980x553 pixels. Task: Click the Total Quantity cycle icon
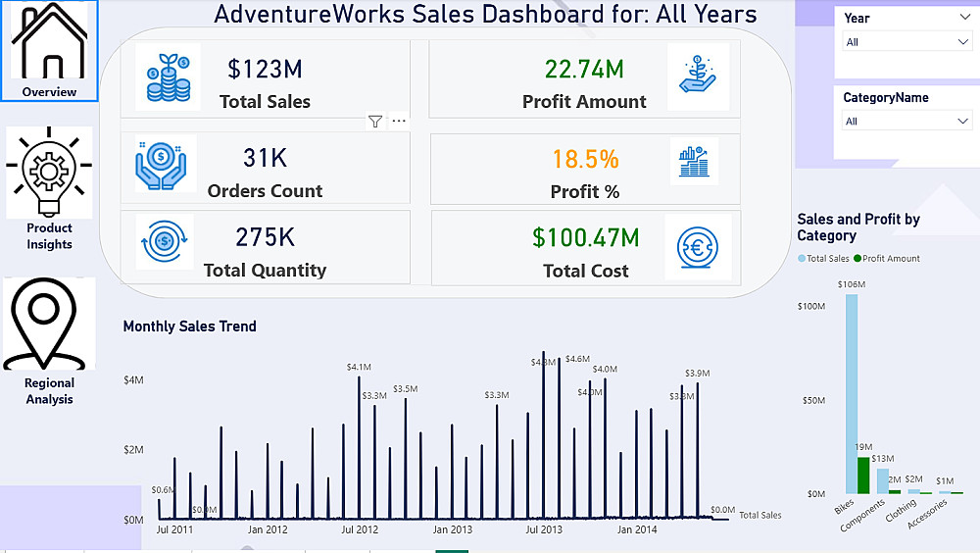click(x=165, y=241)
